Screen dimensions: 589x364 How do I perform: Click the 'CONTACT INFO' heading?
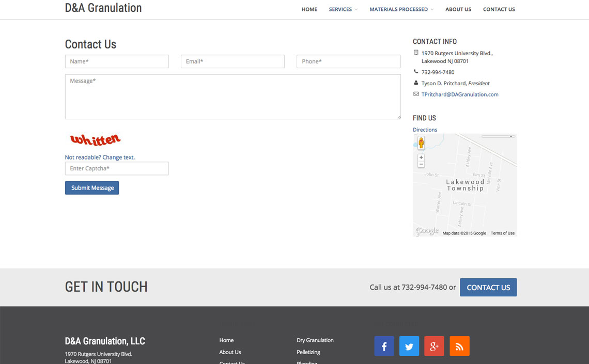(435, 42)
